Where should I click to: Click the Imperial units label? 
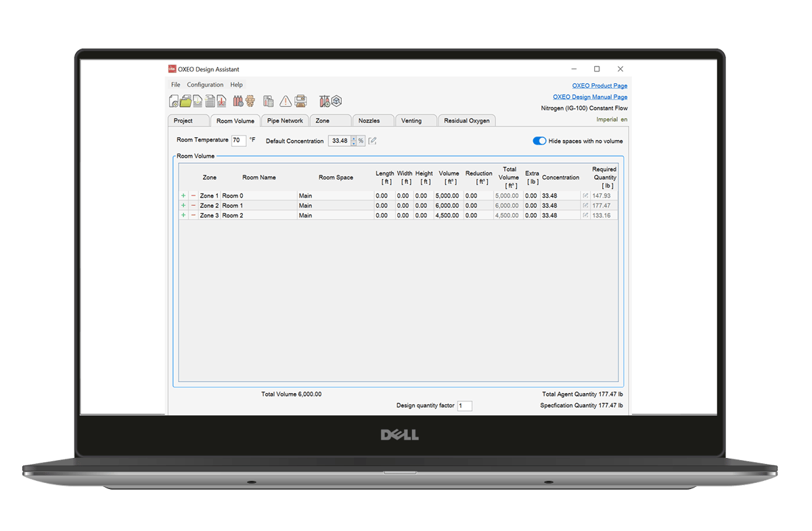click(x=607, y=120)
